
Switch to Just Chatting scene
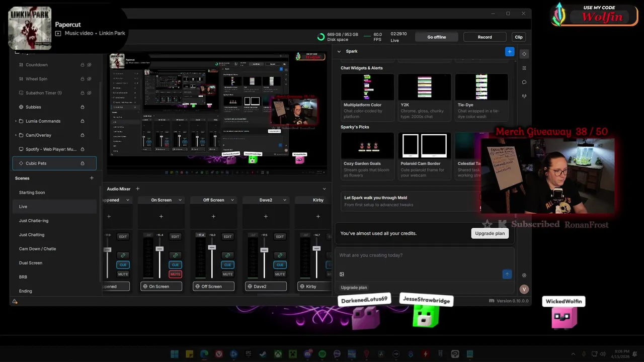(32, 235)
